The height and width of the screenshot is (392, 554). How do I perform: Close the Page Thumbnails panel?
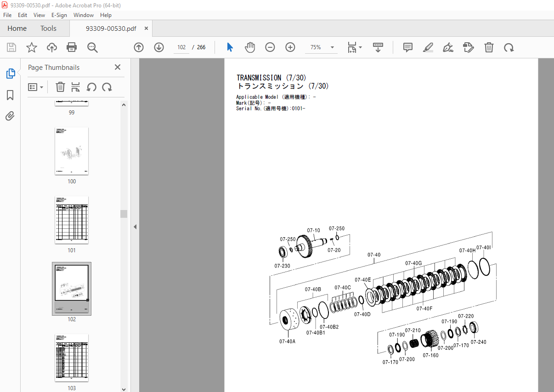[x=118, y=67]
